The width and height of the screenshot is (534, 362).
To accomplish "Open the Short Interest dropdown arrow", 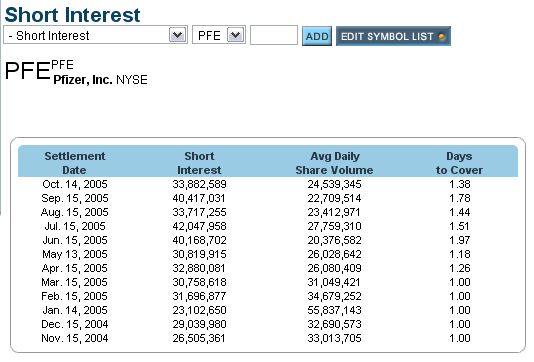I will pyautogui.click(x=178, y=35).
